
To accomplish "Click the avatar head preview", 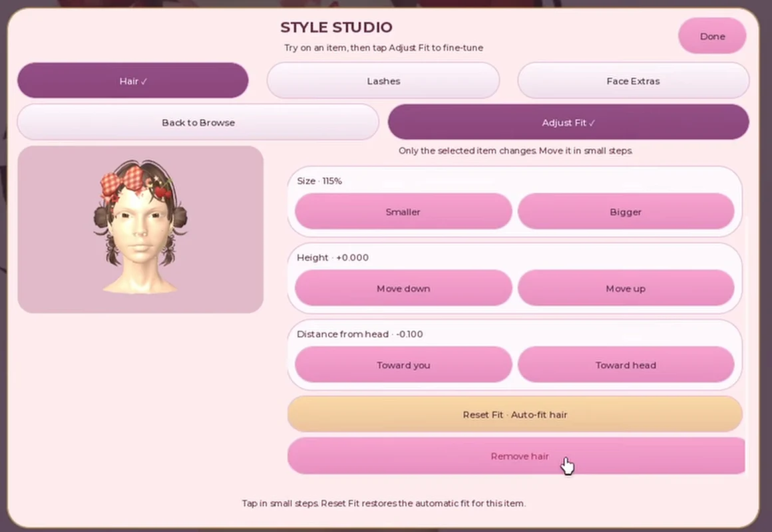I will tap(140, 229).
